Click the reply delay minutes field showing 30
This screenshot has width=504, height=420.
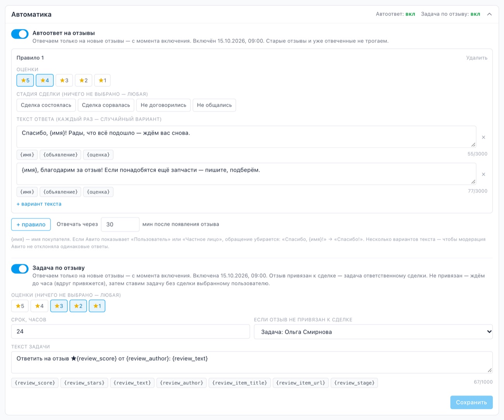120,224
